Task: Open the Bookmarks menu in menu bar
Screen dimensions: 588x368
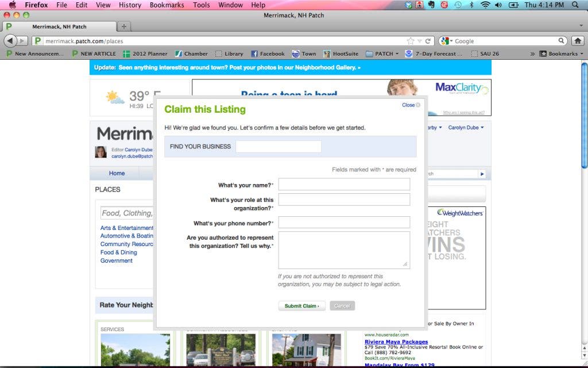Action: click(167, 5)
